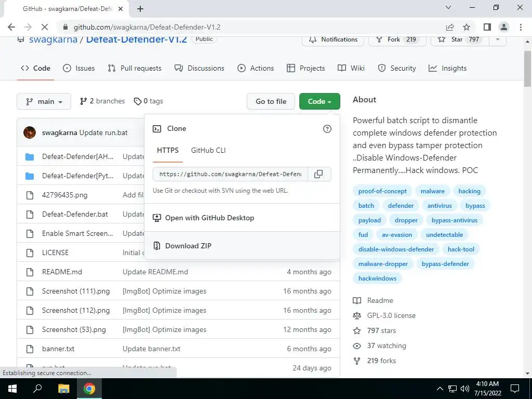Open the Chrome side panel icon
This screenshot has width=532, height=399.
pos(487,27)
